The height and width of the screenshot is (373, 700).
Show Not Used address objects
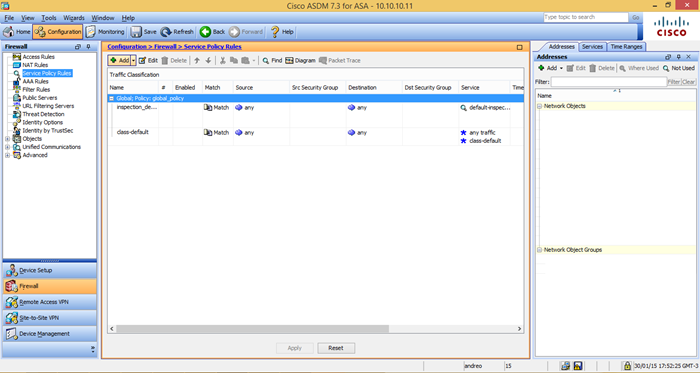click(679, 68)
